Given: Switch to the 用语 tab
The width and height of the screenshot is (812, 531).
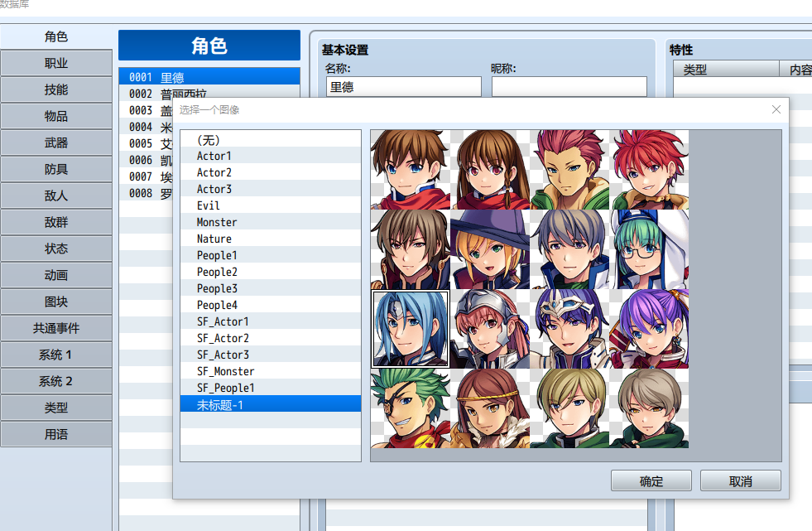Looking at the screenshot, I should (56, 434).
